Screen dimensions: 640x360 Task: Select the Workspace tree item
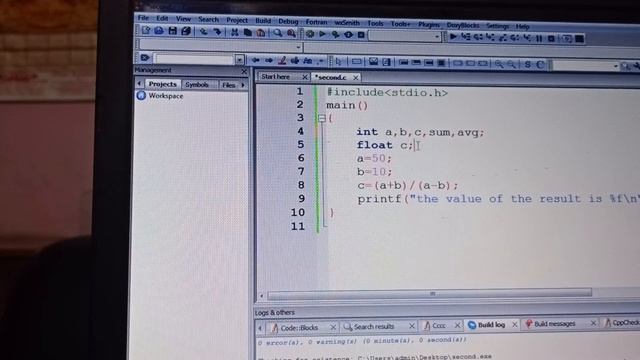[166, 96]
